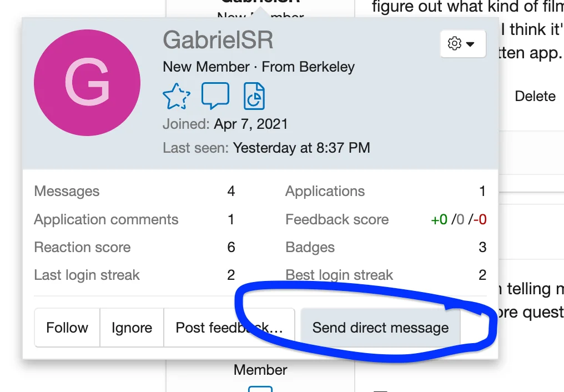Click the Delete link behind the popup
This screenshot has height=392, width=564.
535,96
